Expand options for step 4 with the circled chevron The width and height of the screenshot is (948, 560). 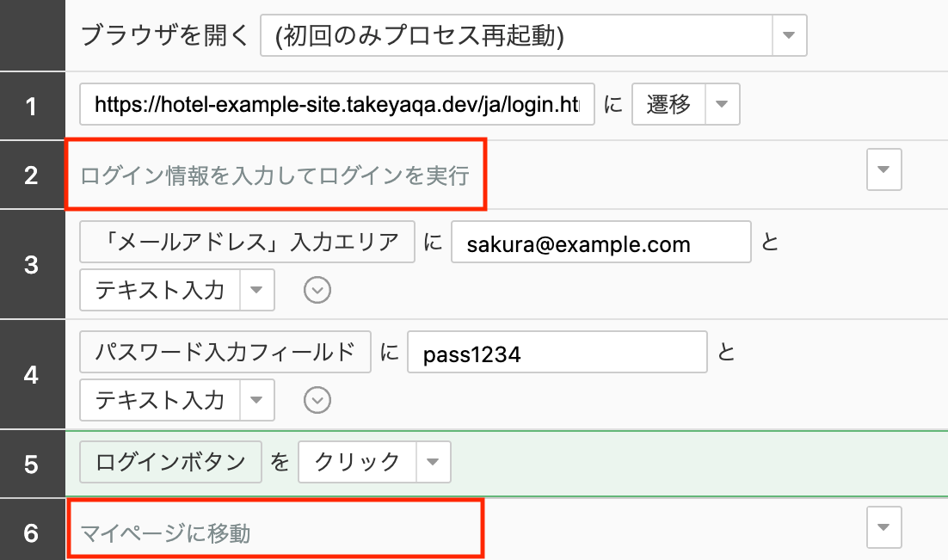click(x=317, y=400)
